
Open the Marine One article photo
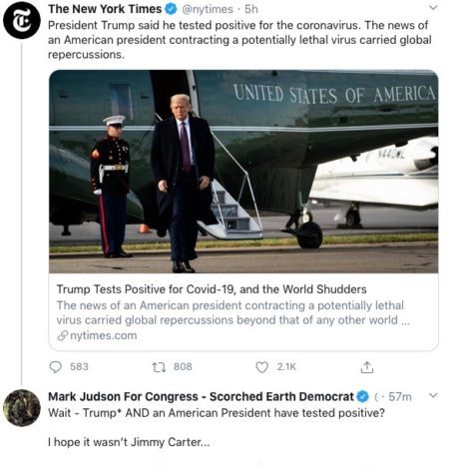pos(243,172)
